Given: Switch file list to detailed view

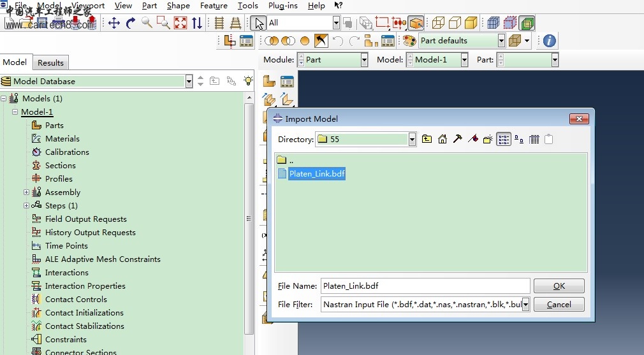Looking at the screenshot, I should [x=534, y=139].
